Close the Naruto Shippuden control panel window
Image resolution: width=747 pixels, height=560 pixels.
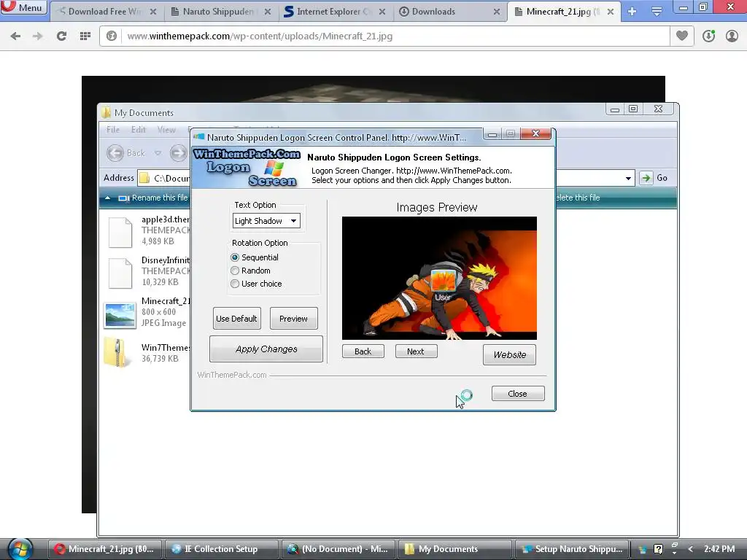tap(535, 134)
